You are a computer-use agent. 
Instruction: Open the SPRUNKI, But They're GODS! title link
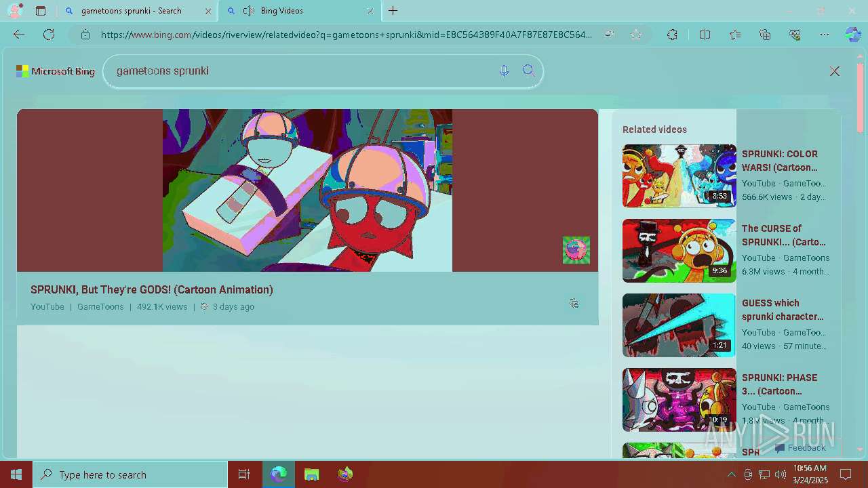tap(152, 289)
